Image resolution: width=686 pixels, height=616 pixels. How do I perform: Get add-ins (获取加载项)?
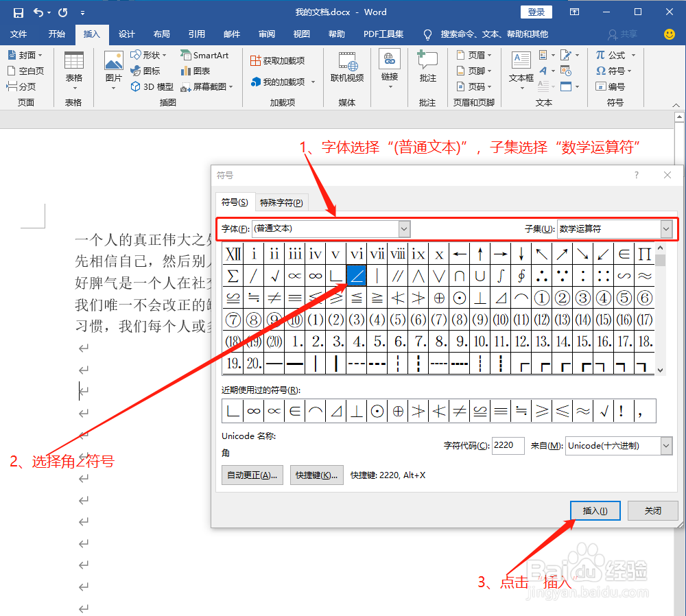tap(277, 61)
